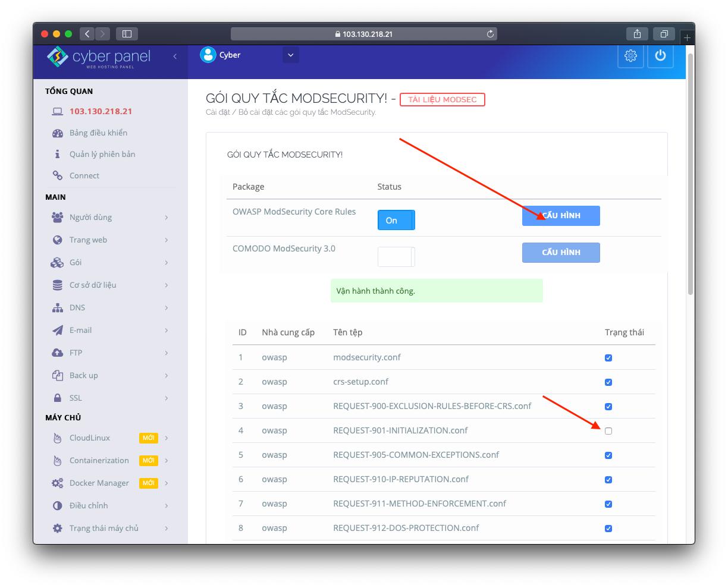
Task: Expand the Người dùng submenu
Action: [167, 218]
